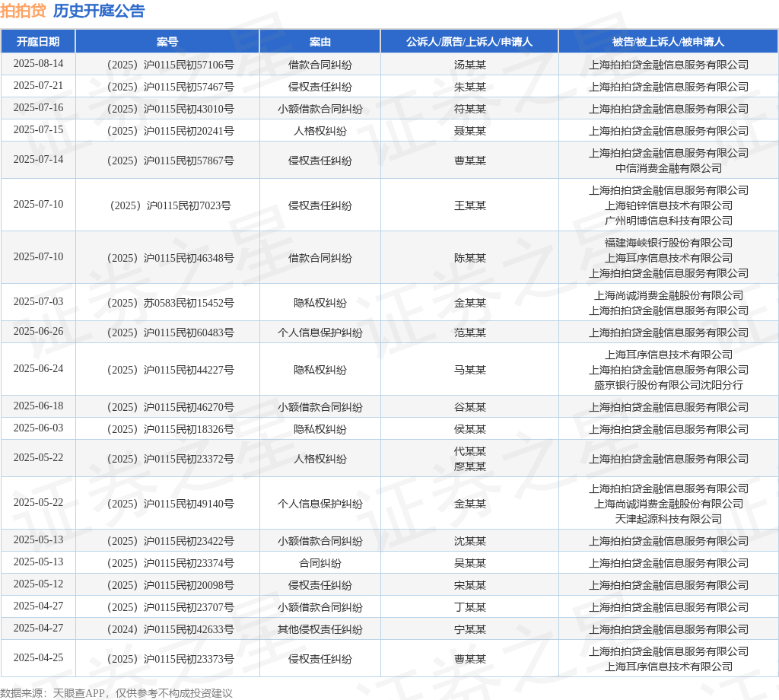
Task: Click the 开庭日期 column header
Action: [x=38, y=42]
